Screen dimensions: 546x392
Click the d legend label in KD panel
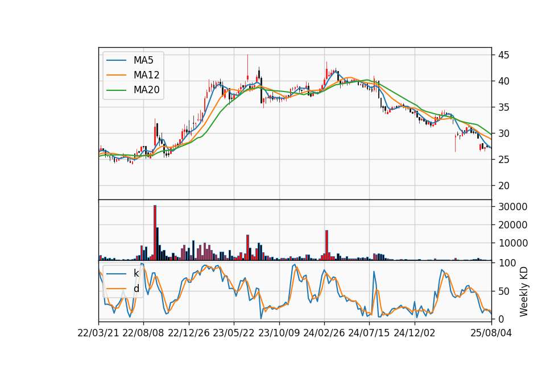(136, 289)
